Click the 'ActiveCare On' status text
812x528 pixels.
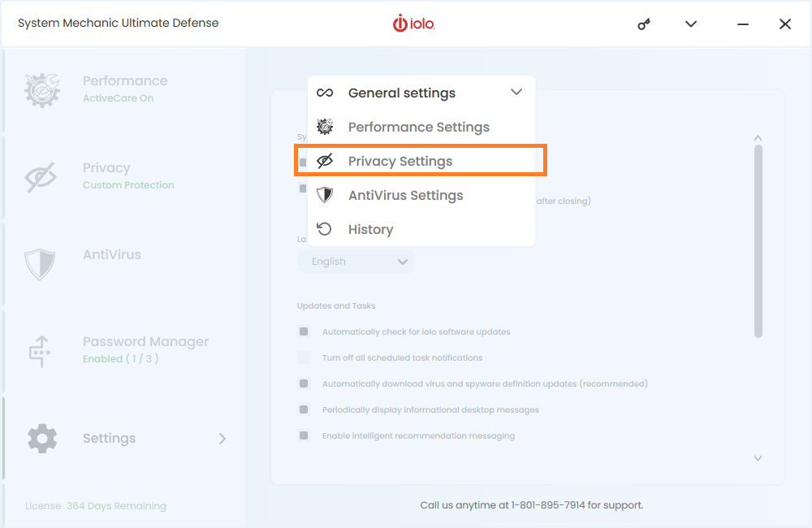pyautogui.click(x=118, y=98)
